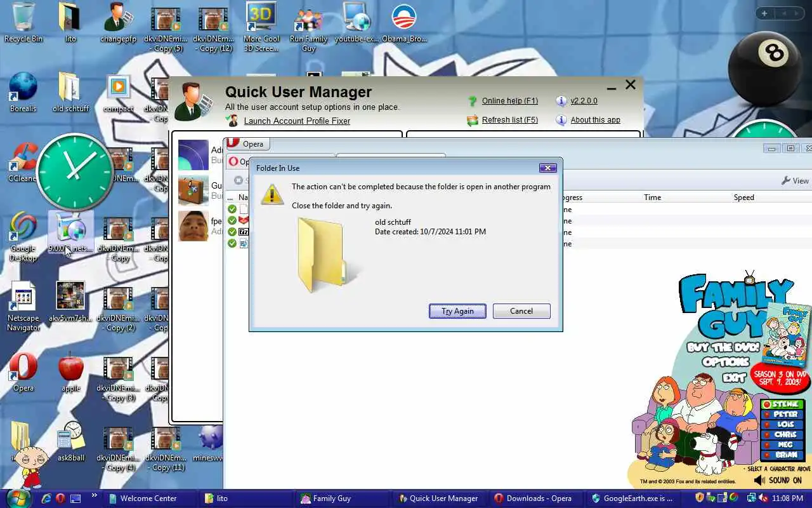Select the dkviDNEmi Copy (4) video file
The width and height of the screenshot is (812, 508).
pos(118,448)
